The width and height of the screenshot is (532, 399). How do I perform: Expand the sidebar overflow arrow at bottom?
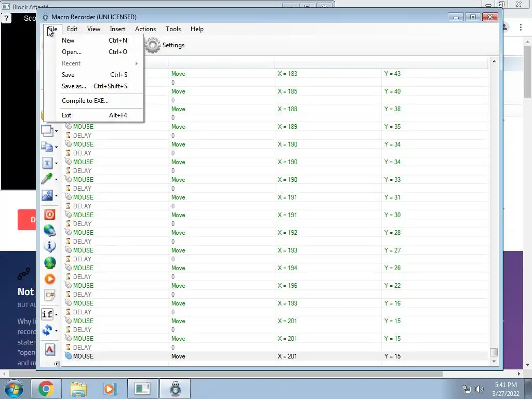(56, 364)
